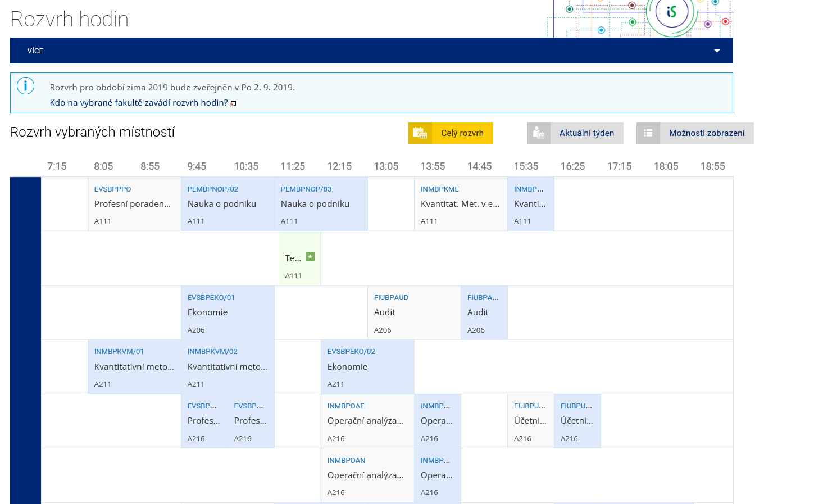Image resolution: width=814 pixels, height=504 pixels.
Task: Open Možnosti zobrazení options
Action: click(706, 133)
